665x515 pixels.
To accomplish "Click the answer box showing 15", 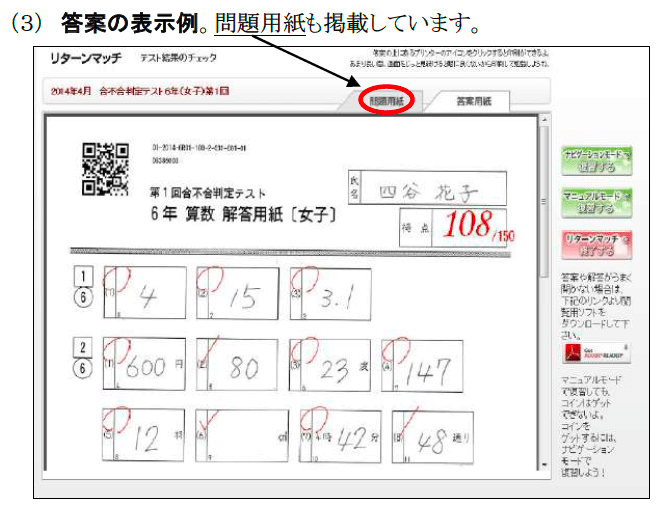I will [238, 293].
